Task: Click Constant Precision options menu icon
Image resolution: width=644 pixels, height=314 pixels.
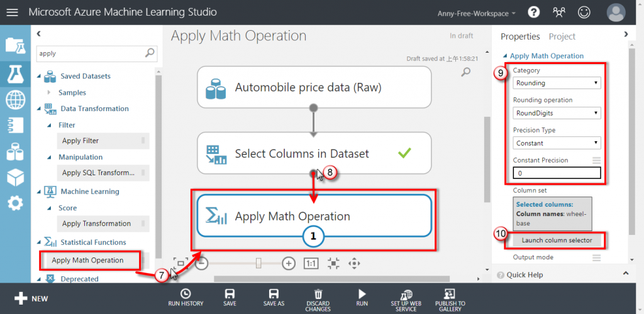Action: (x=596, y=160)
